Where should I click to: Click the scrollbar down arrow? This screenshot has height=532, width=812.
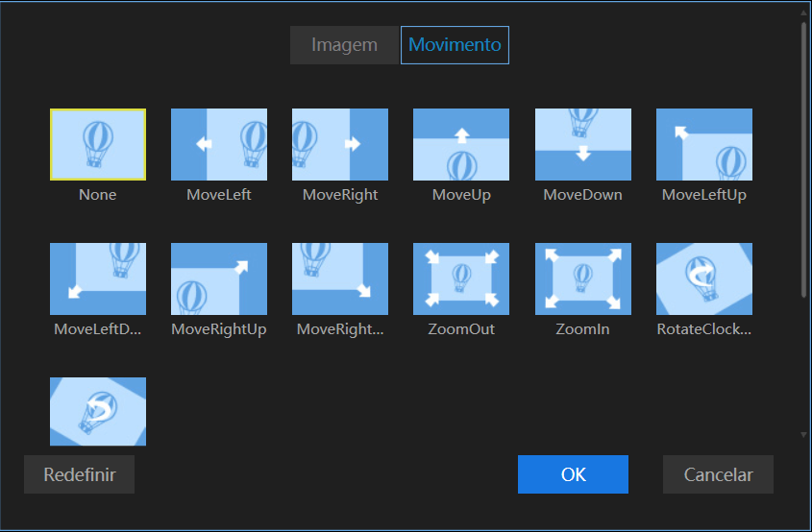tap(804, 435)
